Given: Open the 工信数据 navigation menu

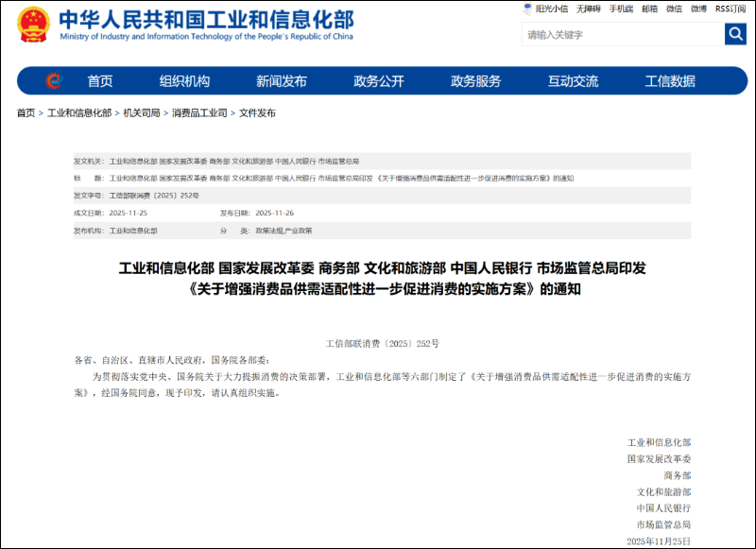Looking at the screenshot, I should coord(673,80).
